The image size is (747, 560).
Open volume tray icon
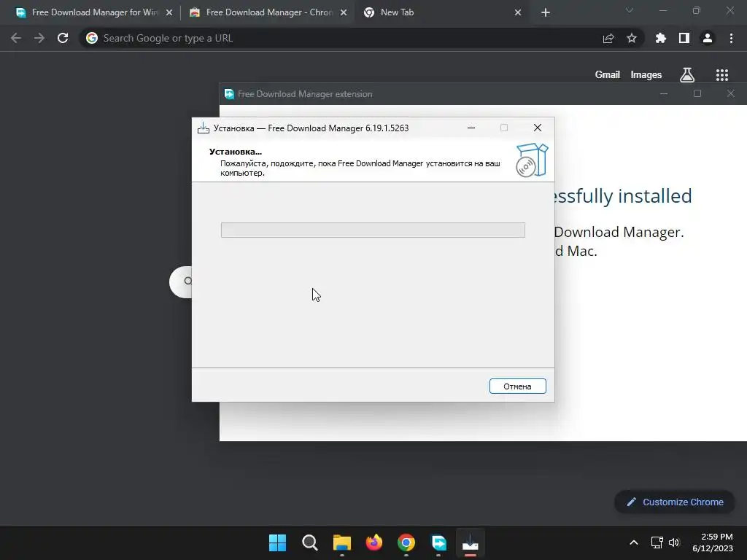click(x=673, y=542)
